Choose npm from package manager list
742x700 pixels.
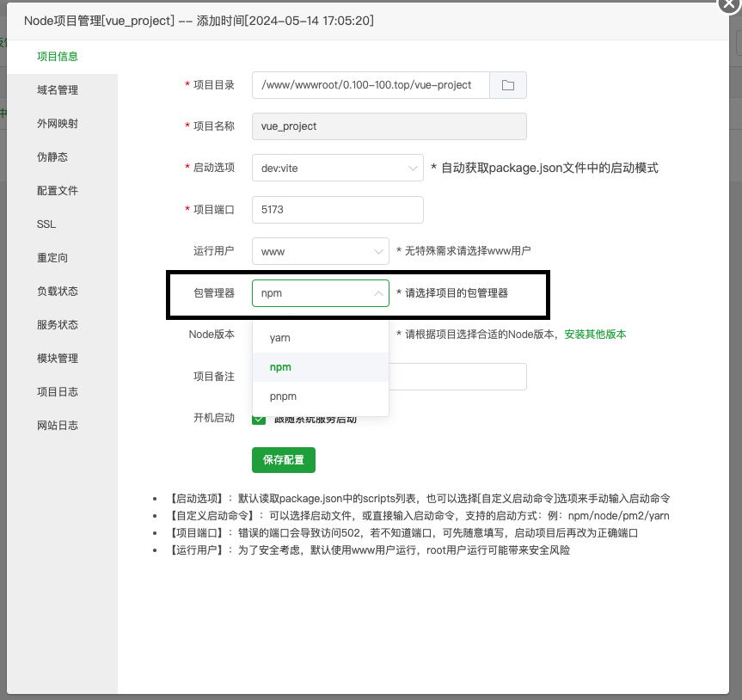coord(321,367)
